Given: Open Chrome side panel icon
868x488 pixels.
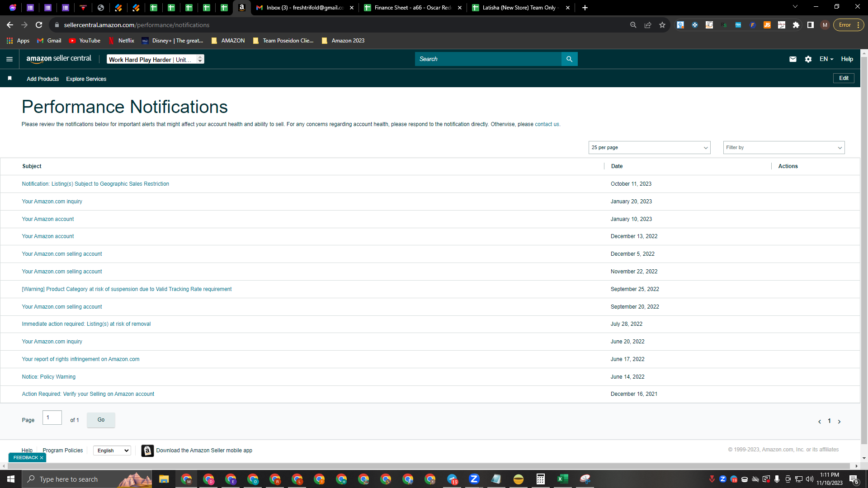Looking at the screenshot, I should (x=811, y=25).
